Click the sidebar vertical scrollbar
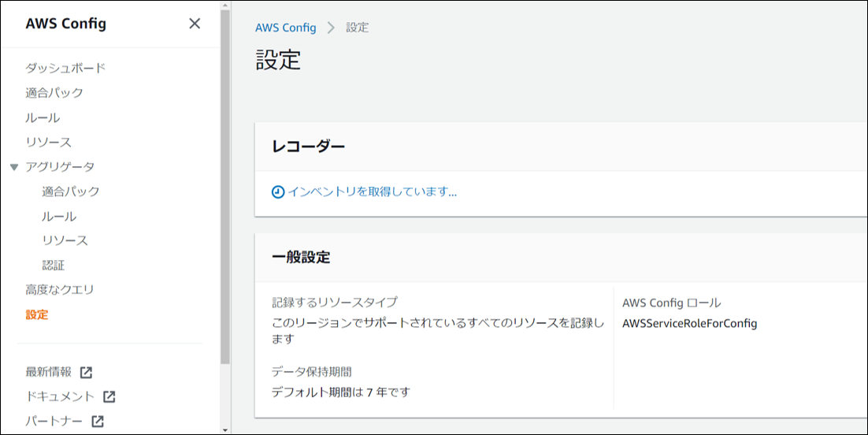Image resolution: width=868 pixels, height=435 pixels. (225, 189)
